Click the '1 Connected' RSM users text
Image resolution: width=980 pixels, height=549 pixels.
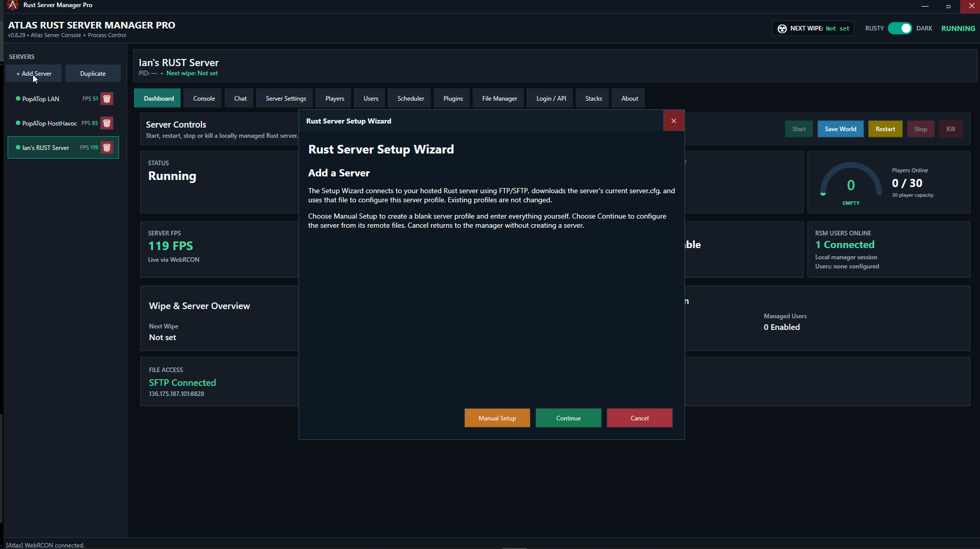[845, 245]
